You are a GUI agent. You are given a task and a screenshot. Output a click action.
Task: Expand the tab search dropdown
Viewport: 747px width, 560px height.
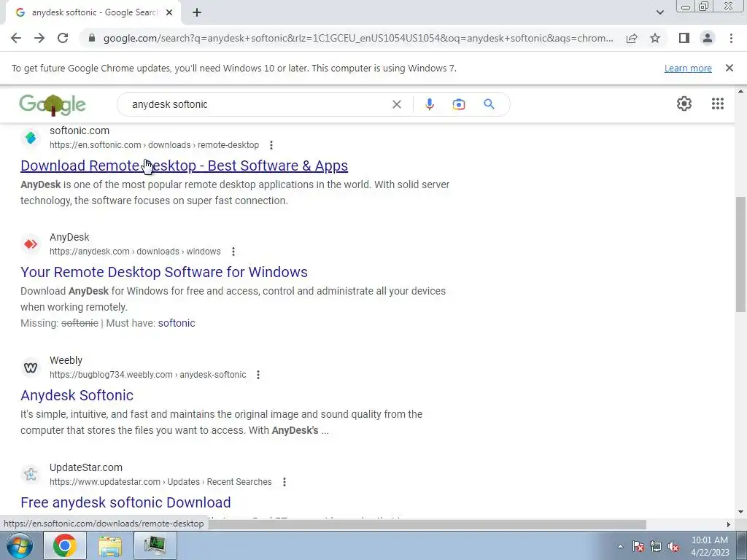pyautogui.click(x=659, y=12)
